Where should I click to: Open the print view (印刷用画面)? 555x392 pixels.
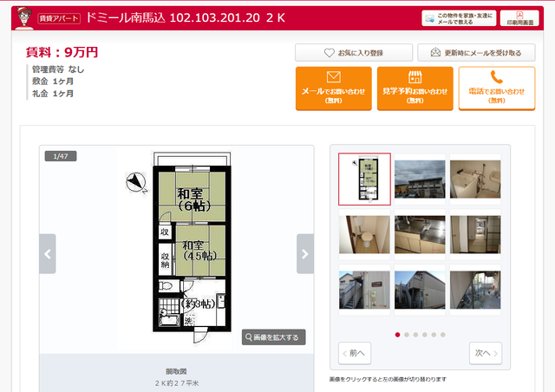coord(519,18)
